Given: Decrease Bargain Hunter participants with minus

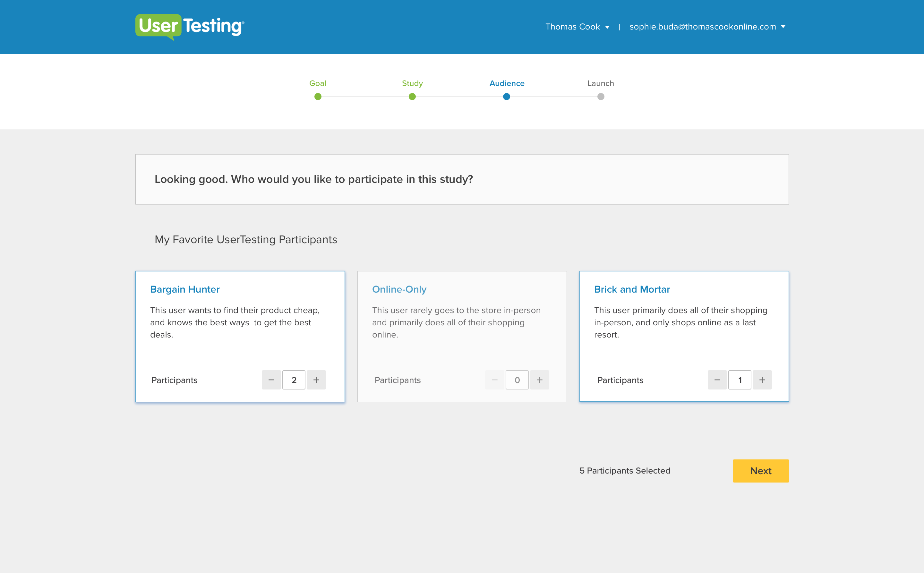Looking at the screenshot, I should 271,380.
